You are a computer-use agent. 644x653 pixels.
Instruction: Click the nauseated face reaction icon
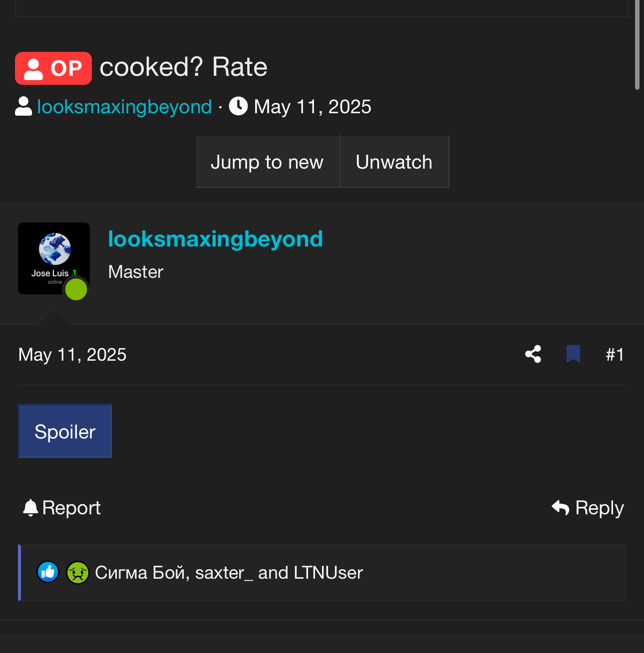point(78,572)
